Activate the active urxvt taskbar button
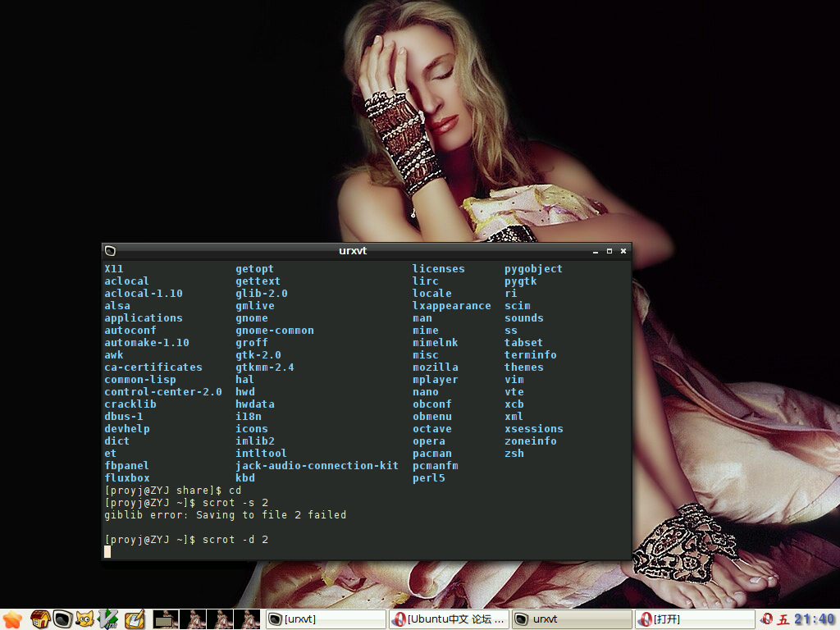840x630 pixels. point(572,619)
